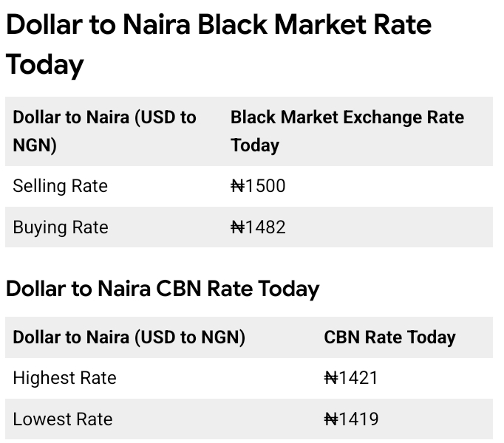504x443 pixels.
Task: Click the ₦1500 selling rate value
Action: (x=258, y=186)
